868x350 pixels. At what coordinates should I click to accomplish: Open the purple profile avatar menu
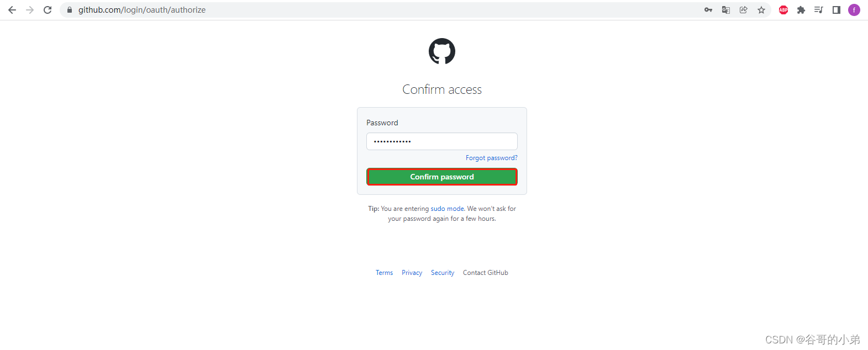click(x=854, y=10)
